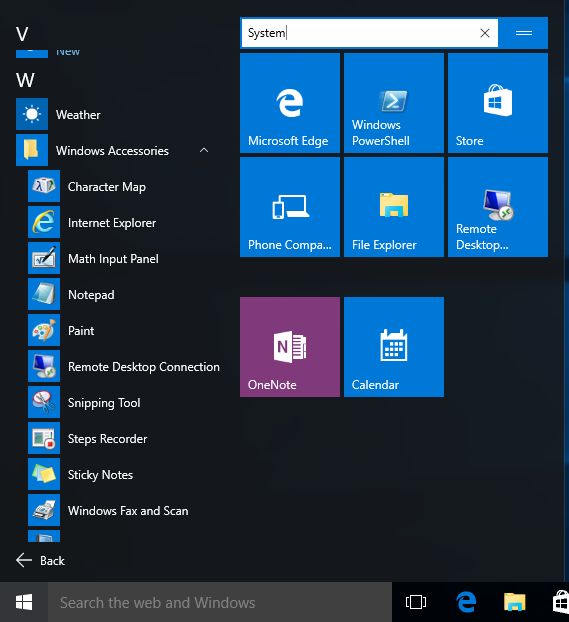The height and width of the screenshot is (622, 569).
Task: Select the Notepad label
Action: 91,295
